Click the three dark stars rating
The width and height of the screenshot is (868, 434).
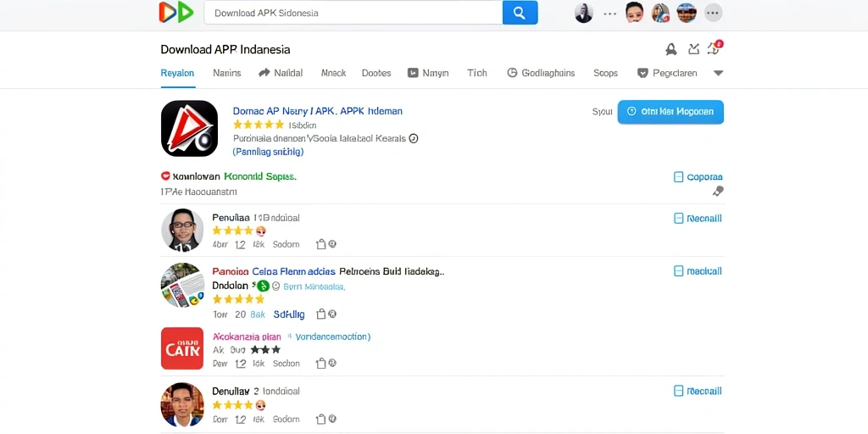pos(265,350)
